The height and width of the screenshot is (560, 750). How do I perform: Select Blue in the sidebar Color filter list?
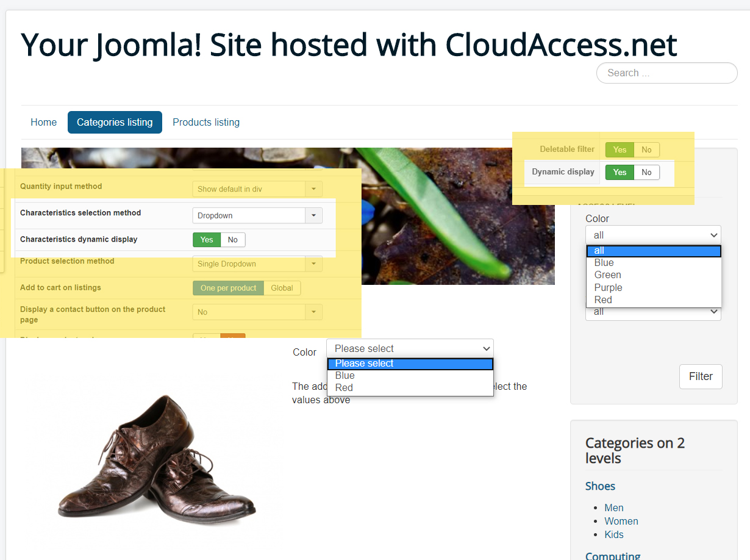pyautogui.click(x=654, y=263)
